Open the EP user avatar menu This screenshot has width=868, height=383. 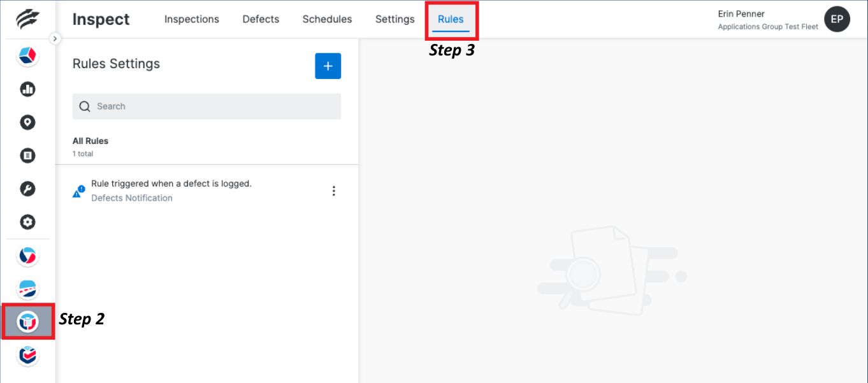pos(837,20)
